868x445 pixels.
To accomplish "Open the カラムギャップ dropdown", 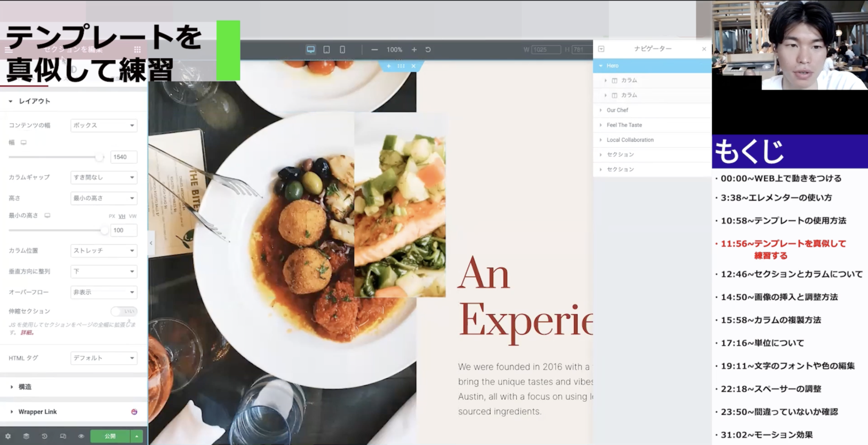I will (104, 177).
